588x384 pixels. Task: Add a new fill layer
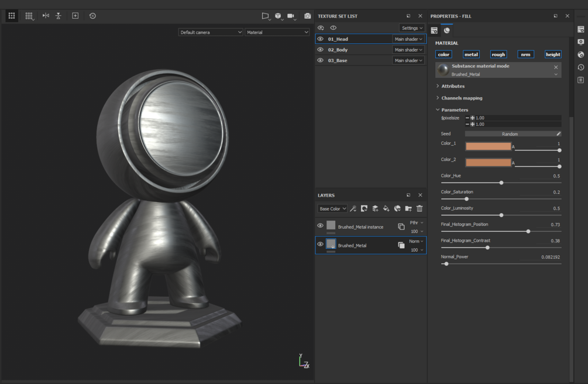tap(386, 209)
